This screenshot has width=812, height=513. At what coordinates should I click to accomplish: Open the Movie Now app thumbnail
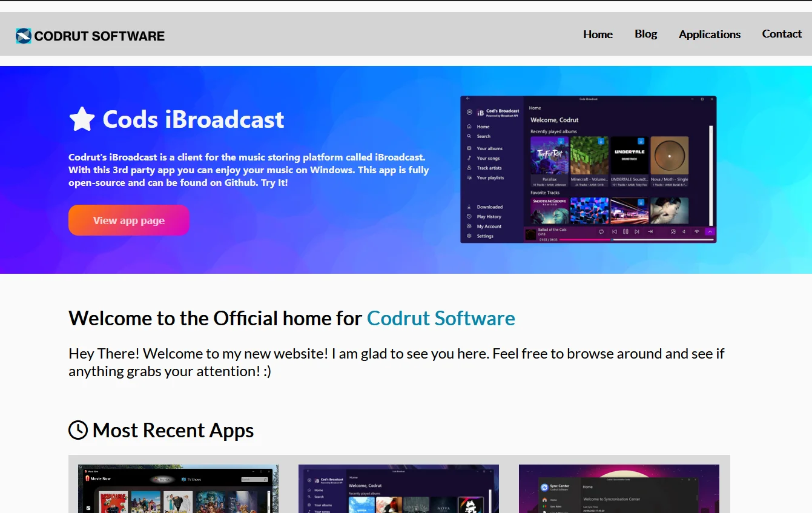(178, 489)
